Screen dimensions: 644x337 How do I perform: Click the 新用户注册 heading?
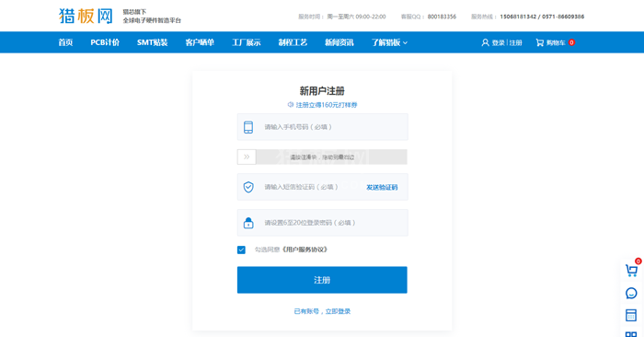(322, 91)
